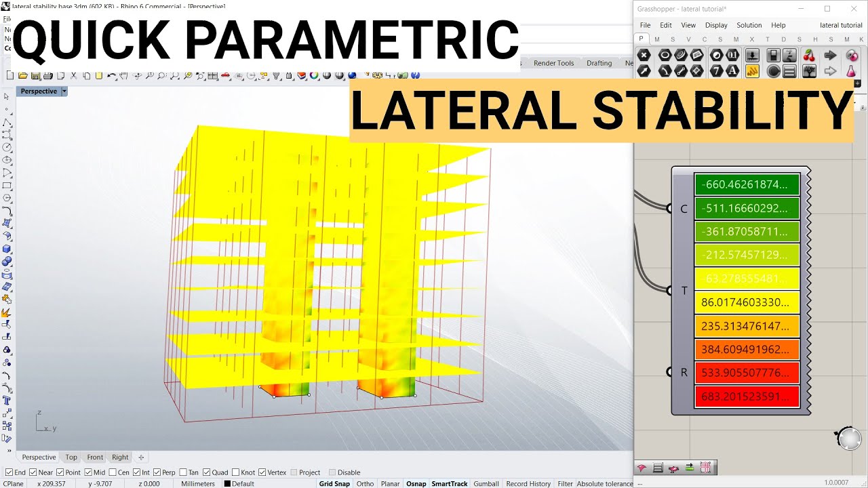
Task: Open the Grasshopper Solution menu
Action: point(749,25)
